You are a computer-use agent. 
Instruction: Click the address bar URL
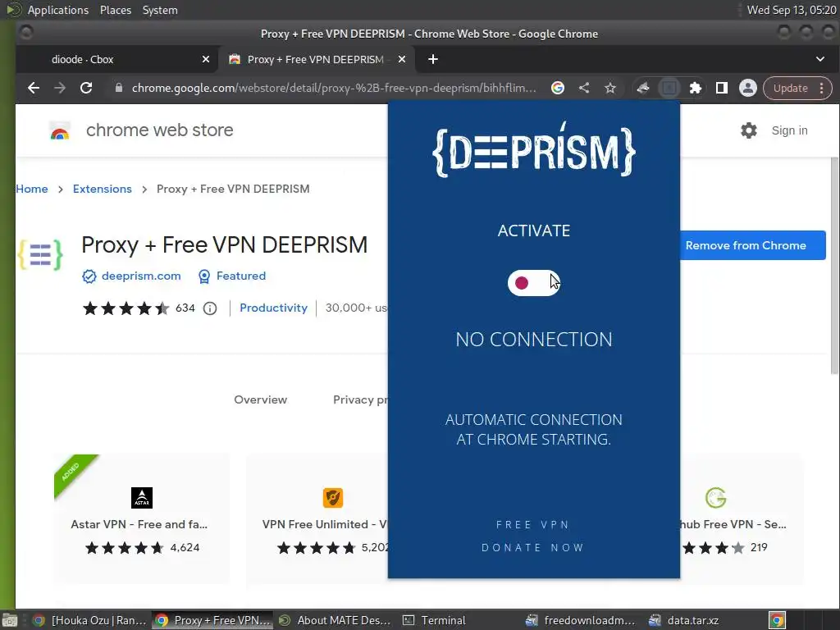[334, 88]
